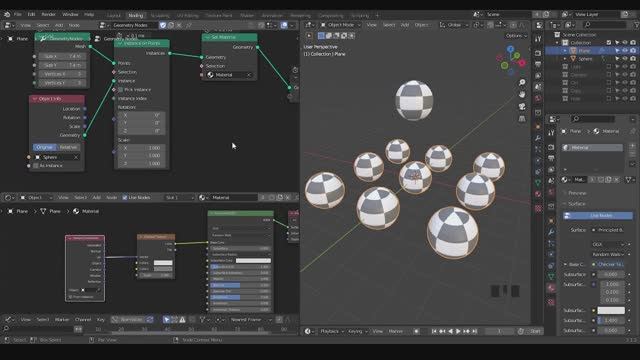Toggle visibility eye of the Plane object

[625, 51]
